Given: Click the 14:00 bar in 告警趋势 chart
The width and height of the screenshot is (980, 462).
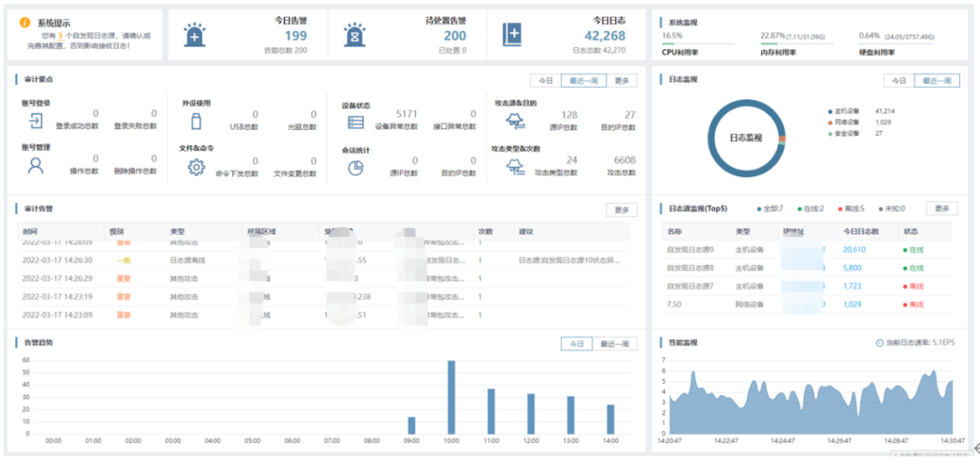Looking at the screenshot, I should coord(611,418).
